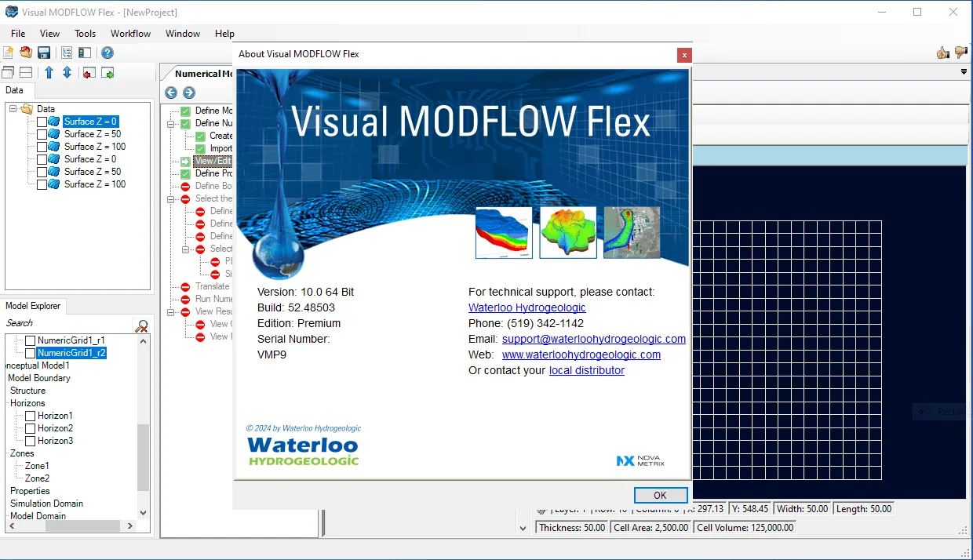Open the File menu
The image size is (973, 560).
coord(18,34)
